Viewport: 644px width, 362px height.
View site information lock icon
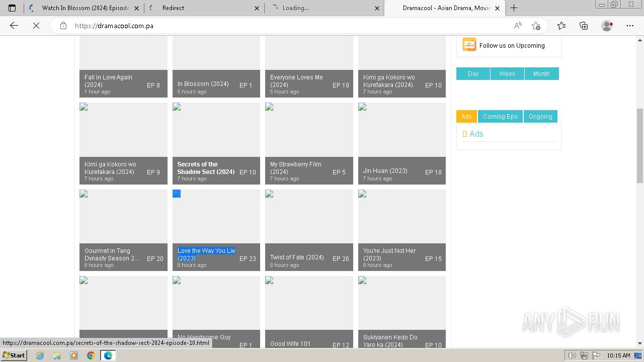click(63, 26)
